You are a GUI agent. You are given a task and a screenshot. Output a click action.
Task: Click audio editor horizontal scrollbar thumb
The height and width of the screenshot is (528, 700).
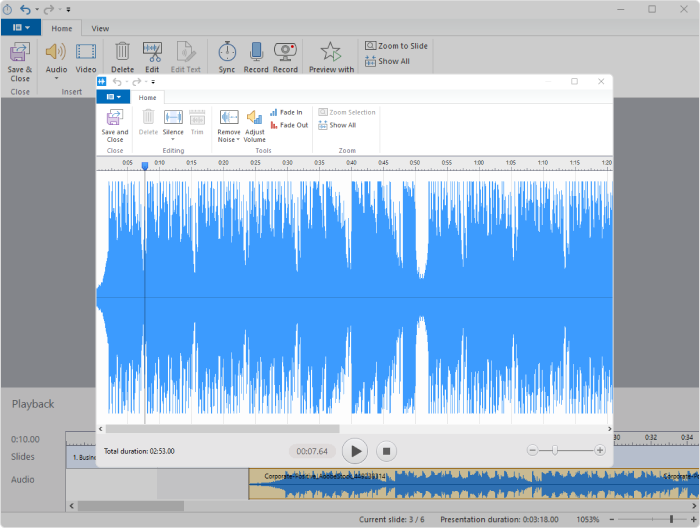tap(222, 429)
